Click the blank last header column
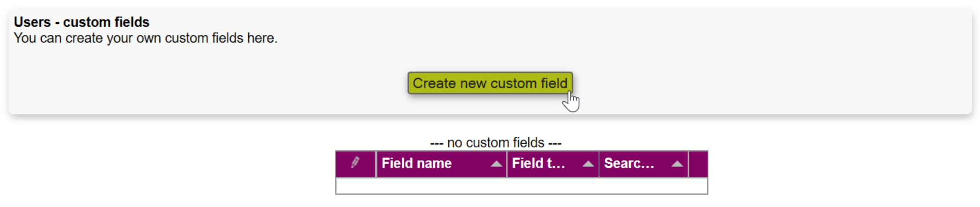980x207 pixels. click(698, 164)
